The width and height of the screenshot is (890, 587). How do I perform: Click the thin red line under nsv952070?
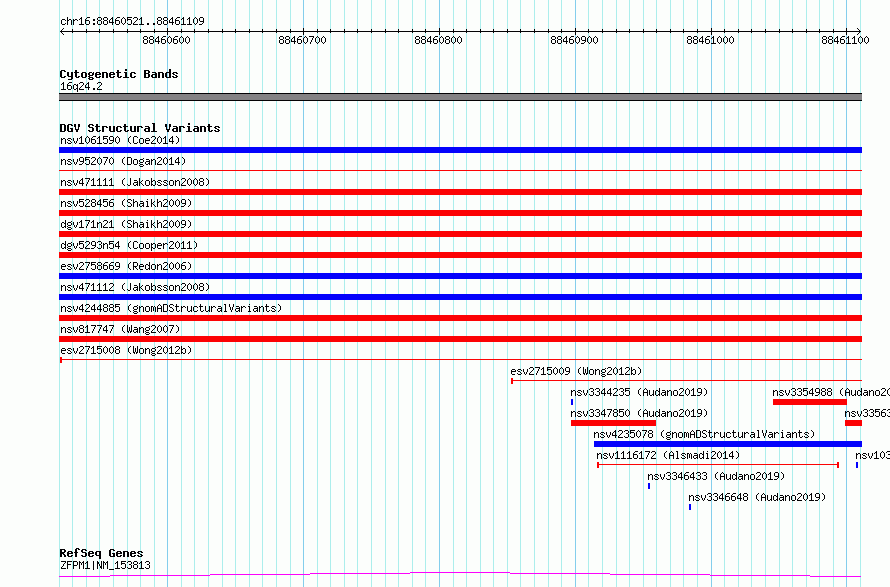tap(460, 170)
